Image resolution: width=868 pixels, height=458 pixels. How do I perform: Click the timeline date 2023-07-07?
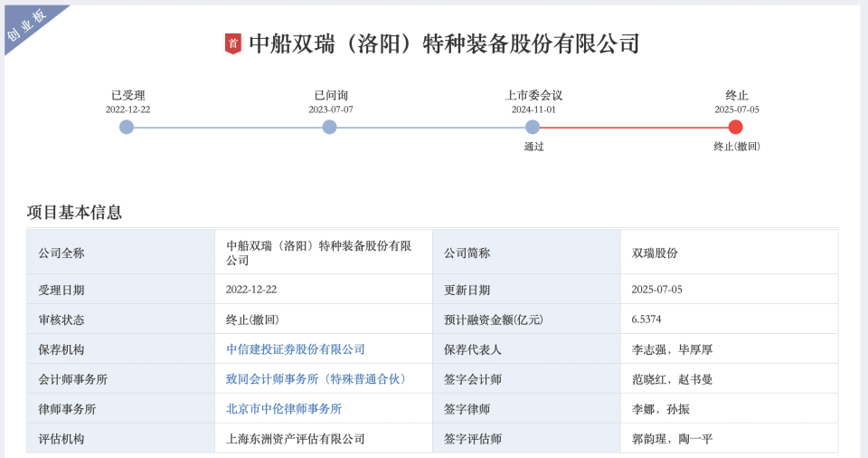coord(331,110)
